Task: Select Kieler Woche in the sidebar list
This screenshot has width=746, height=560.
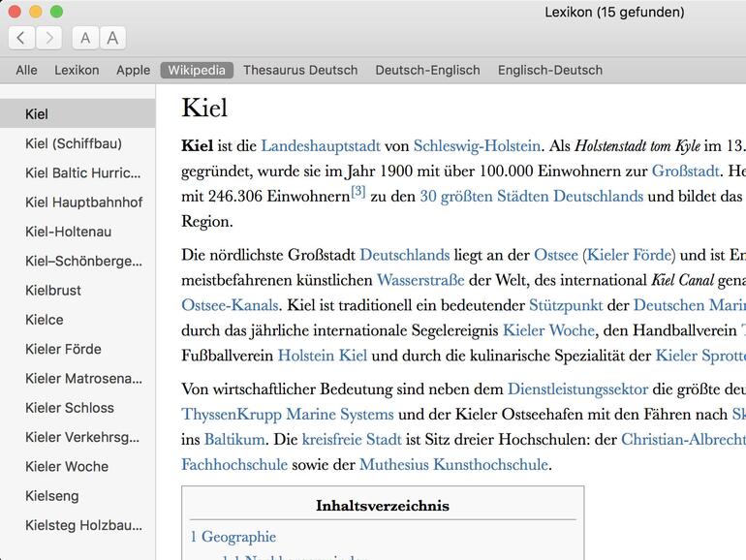Action: 78,466
